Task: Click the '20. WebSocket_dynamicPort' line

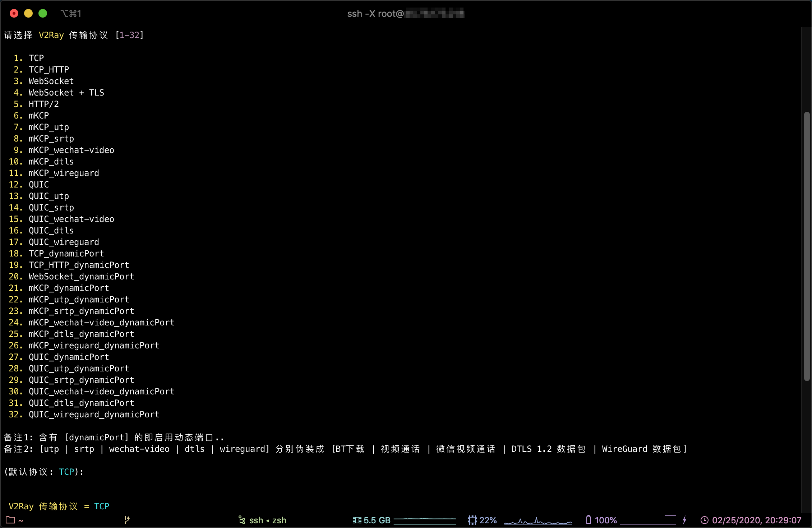Action: (x=71, y=277)
